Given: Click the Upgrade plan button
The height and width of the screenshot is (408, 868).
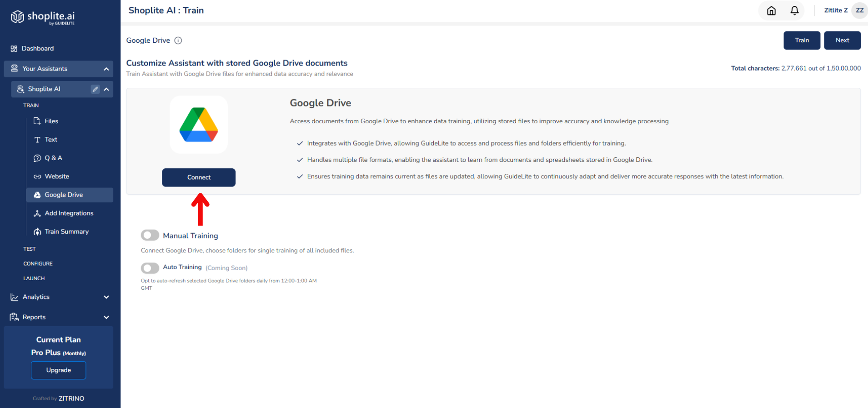Looking at the screenshot, I should click(58, 370).
